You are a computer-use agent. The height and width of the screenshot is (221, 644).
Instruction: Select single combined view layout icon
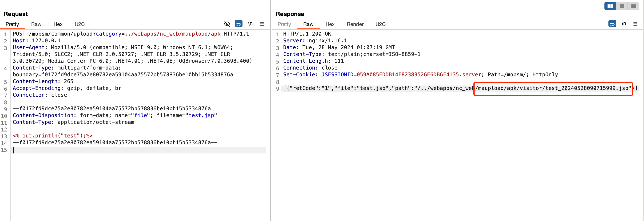633,6
